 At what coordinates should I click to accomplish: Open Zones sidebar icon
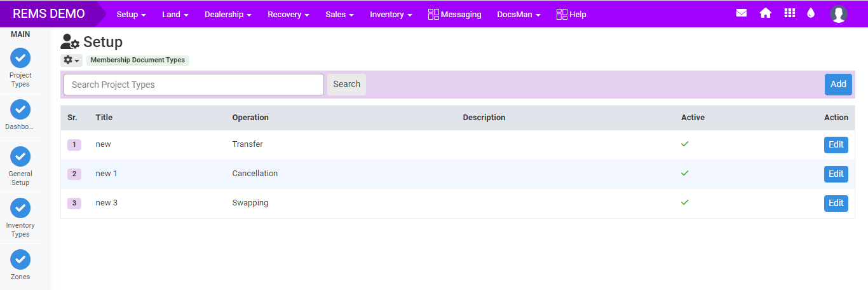pyautogui.click(x=20, y=259)
